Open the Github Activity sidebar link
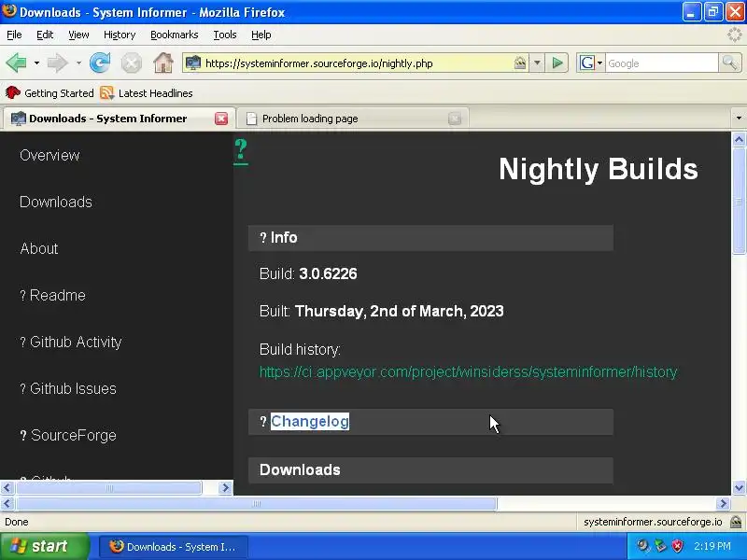 tap(71, 342)
